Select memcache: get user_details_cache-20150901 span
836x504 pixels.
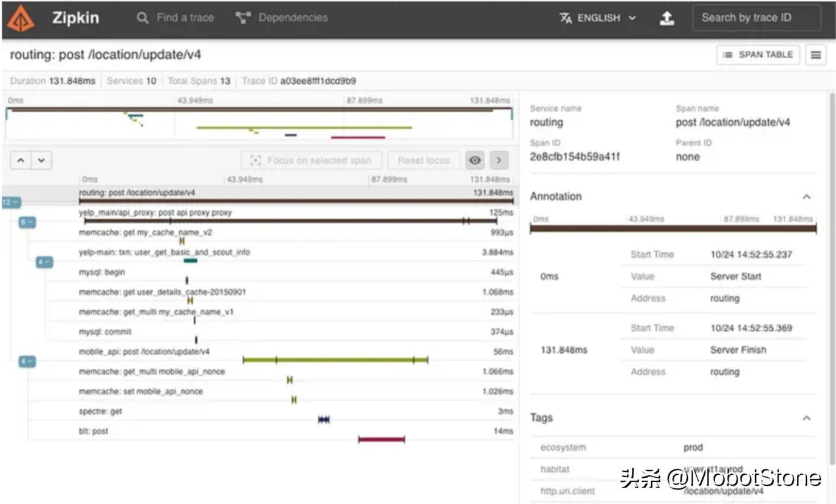point(296,296)
